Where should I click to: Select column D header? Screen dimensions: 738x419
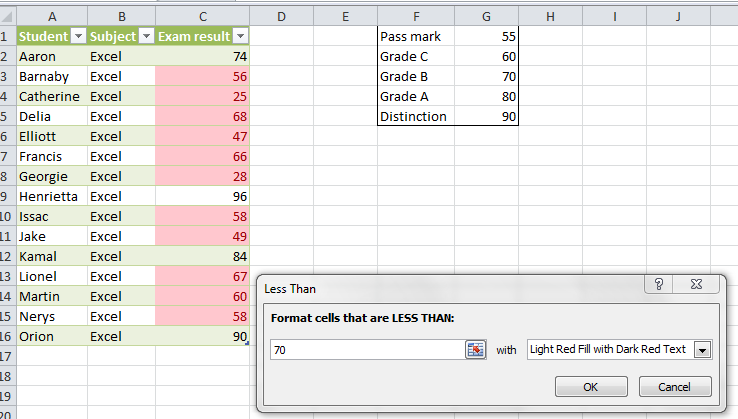tap(281, 15)
